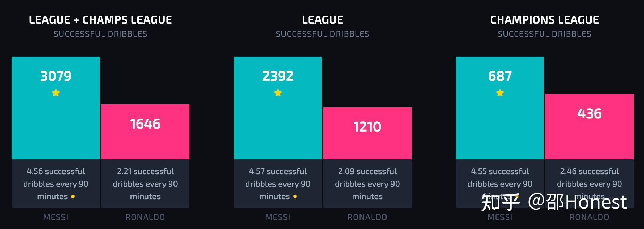644x229 pixels.
Task: Click the small star after 4.57 dribbles text
Action: click(295, 196)
